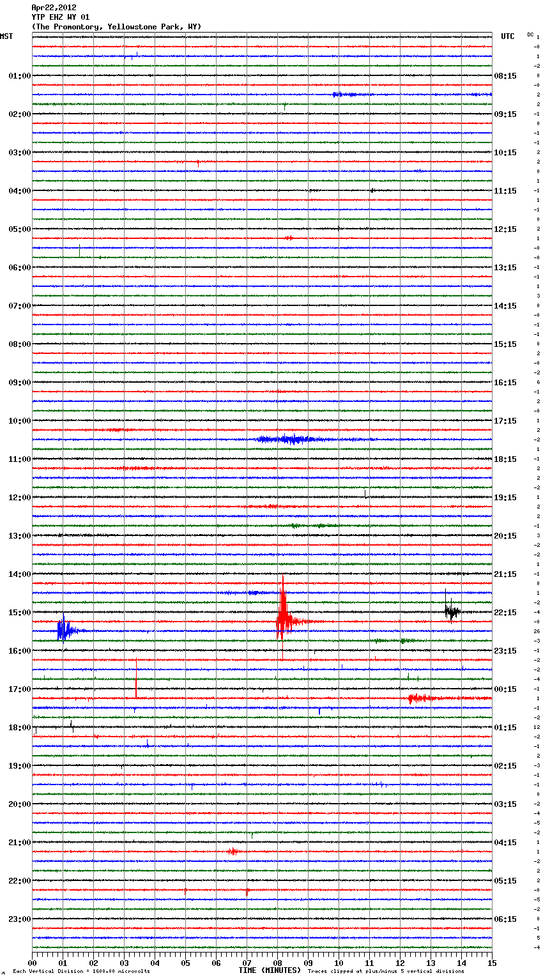Select the 23:00 MST time label
The image size is (543, 980).
pyautogui.click(x=19, y=919)
